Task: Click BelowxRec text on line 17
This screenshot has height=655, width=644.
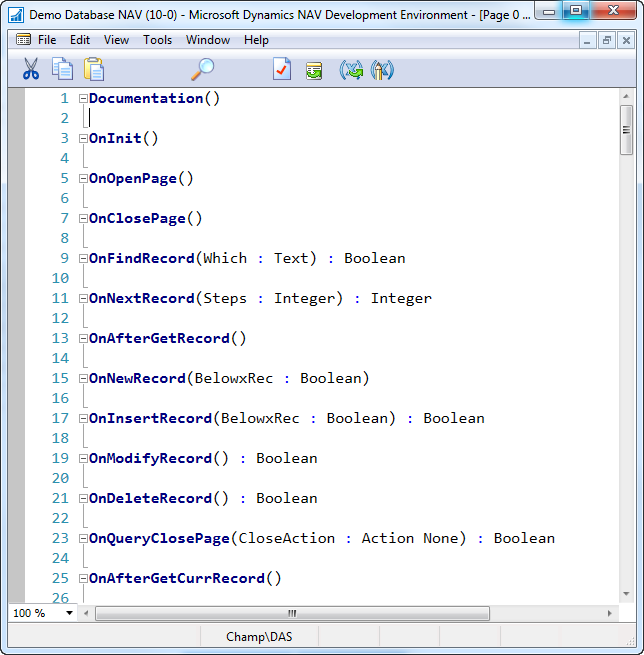Action: coord(260,419)
